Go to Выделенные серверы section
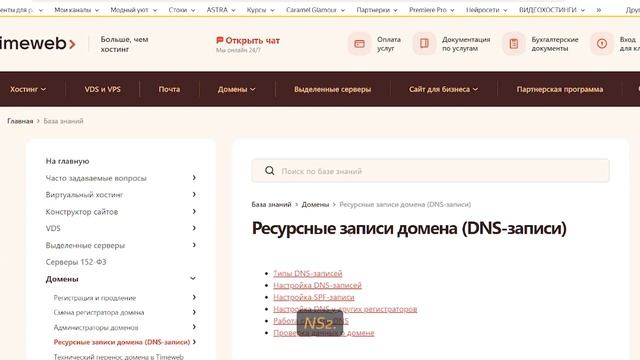640x360 pixels. coord(332,89)
